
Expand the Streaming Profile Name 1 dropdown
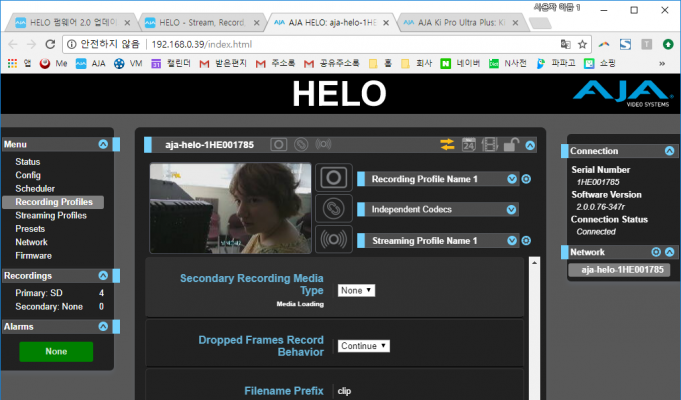point(512,241)
